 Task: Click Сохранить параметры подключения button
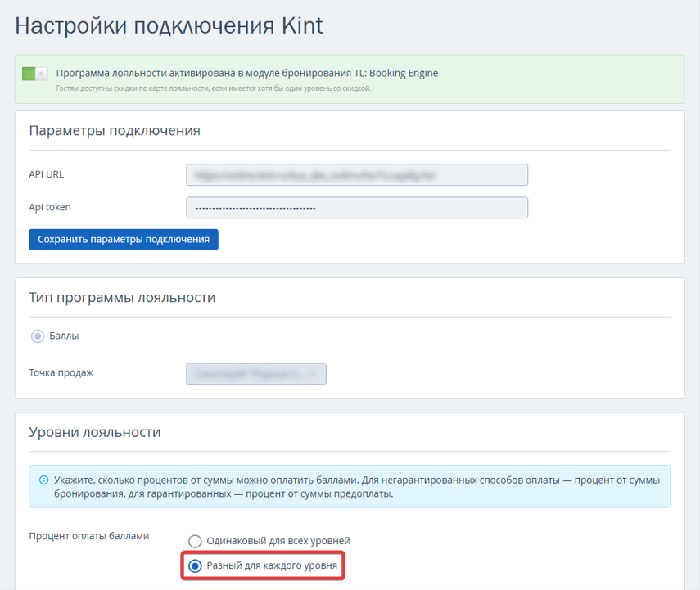click(124, 240)
